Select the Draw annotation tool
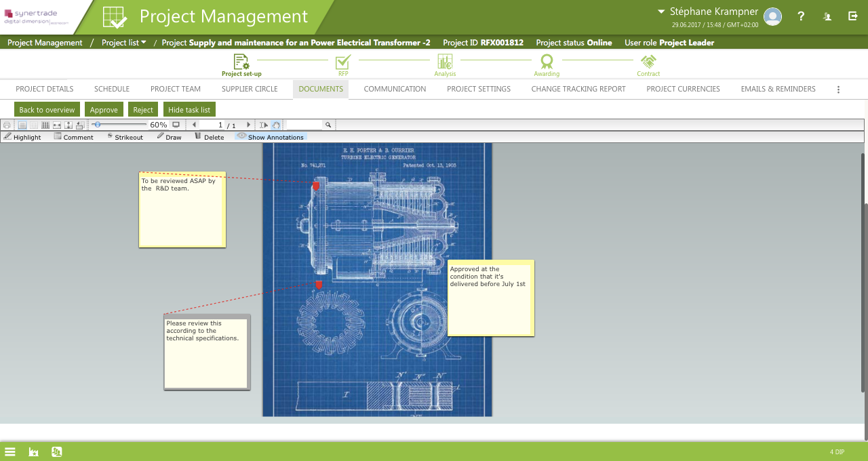 [x=169, y=137]
